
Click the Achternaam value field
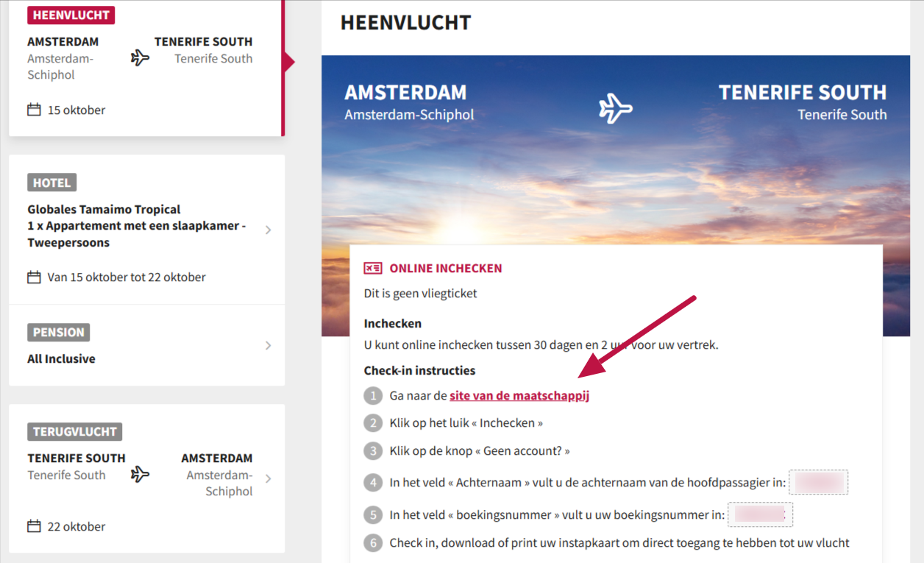pos(818,483)
